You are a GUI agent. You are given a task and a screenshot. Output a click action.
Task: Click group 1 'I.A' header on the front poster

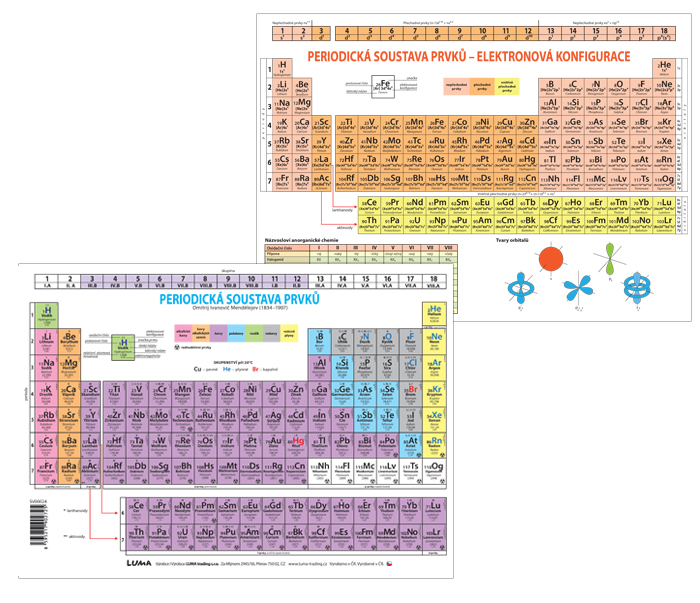(x=46, y=282)
